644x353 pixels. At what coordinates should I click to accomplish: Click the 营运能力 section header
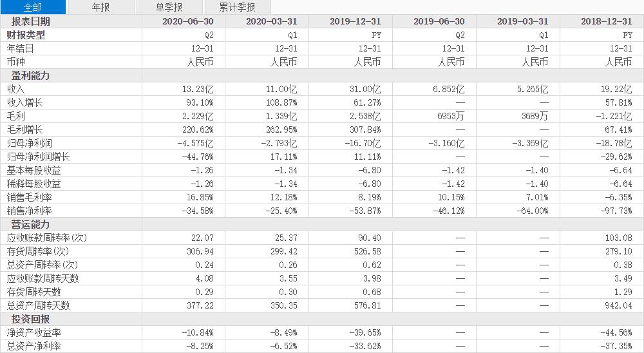coord(30,224)
